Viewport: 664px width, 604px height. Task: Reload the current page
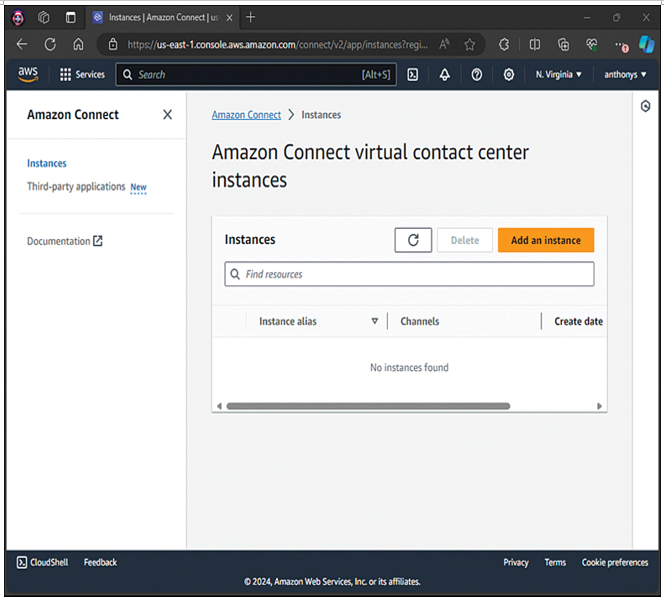pyautogui.click(x=50, y=44)
